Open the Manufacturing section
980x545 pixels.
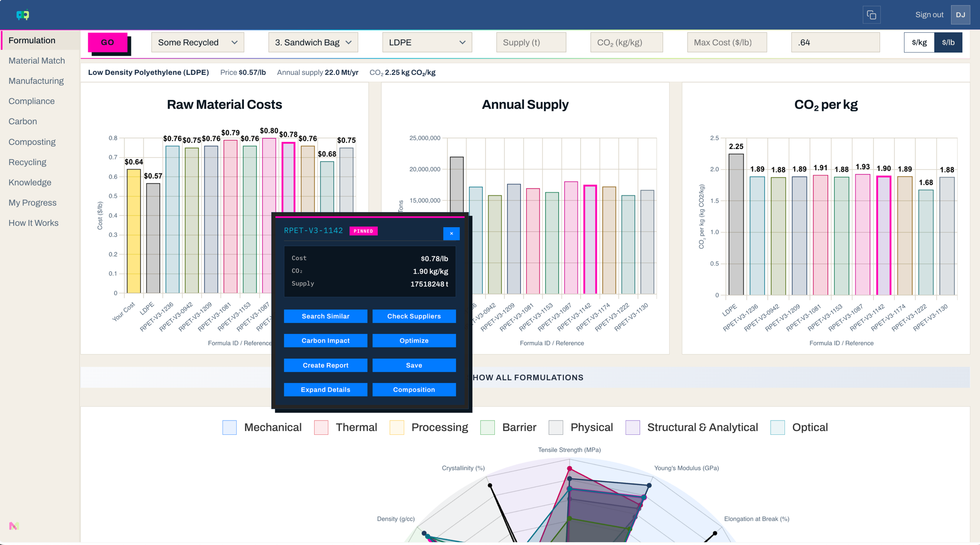click(36, 81)
